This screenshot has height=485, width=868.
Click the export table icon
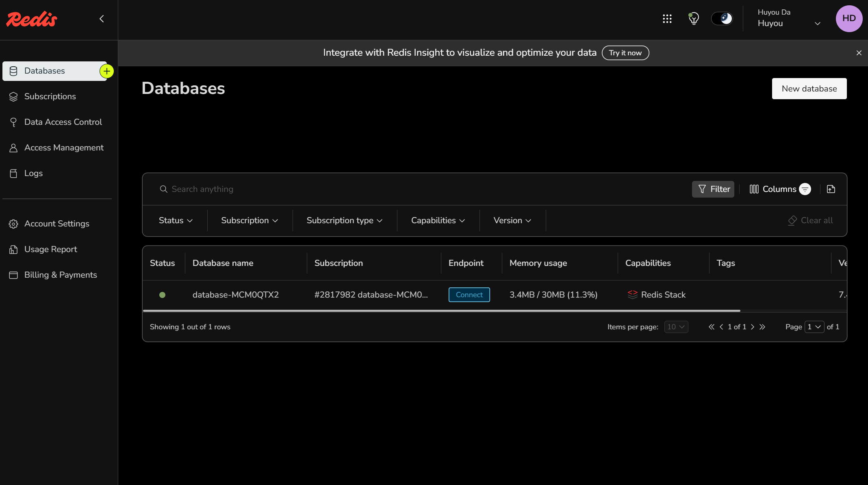(x=831, y=189)
